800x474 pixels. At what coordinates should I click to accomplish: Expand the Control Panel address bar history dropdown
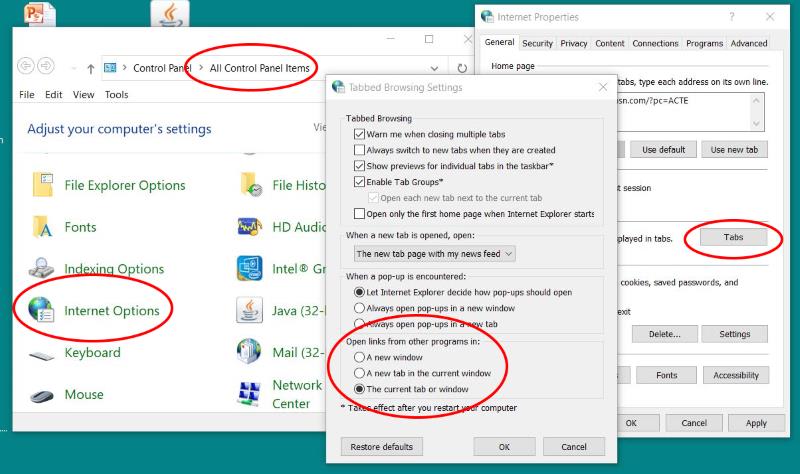(x=434, y=68)
